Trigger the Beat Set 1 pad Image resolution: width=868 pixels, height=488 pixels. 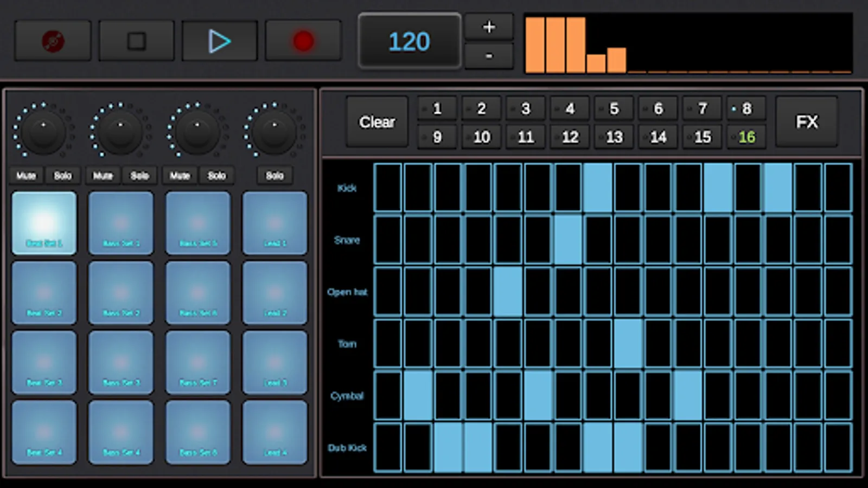44,222
